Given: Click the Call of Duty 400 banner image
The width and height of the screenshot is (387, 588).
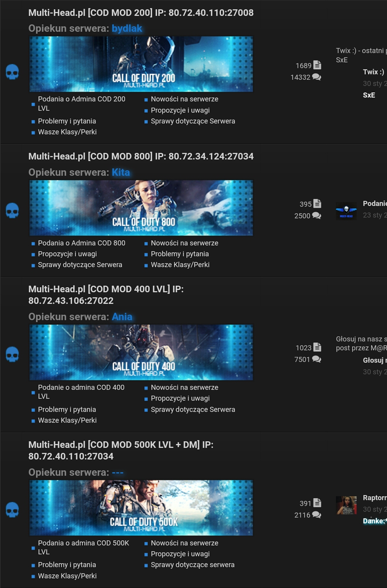Looking at the screenshot, I should [141, 352].
